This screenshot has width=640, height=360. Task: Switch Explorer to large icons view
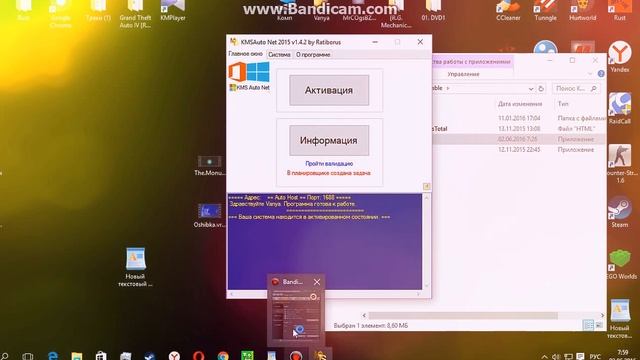pyautogui.click(x=599, y=325)
